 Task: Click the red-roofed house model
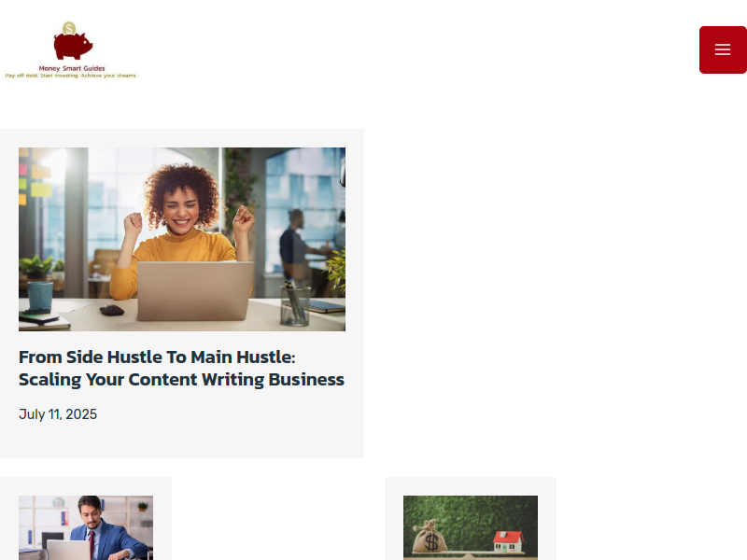point(508,541)
